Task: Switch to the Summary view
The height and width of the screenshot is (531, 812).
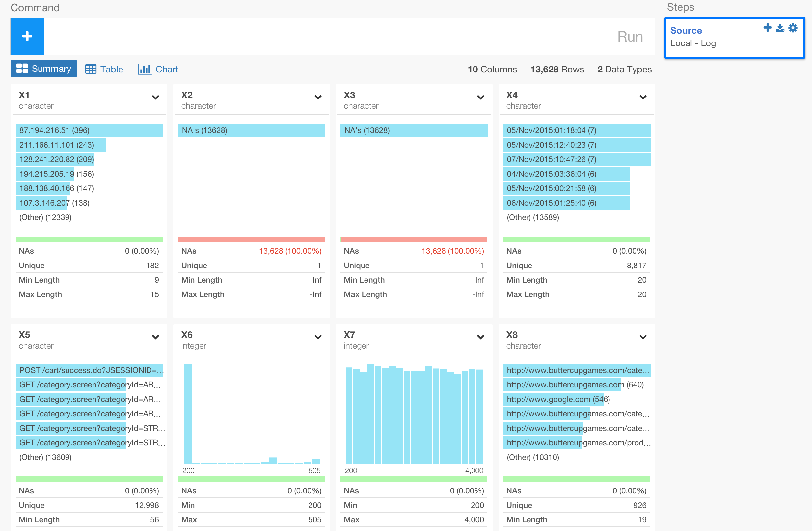Action: 44,69
